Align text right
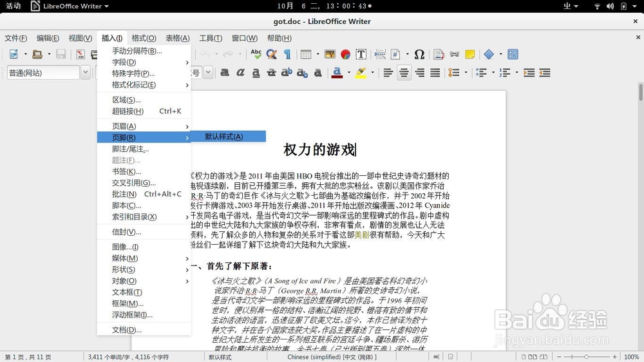This screenshot has width=644, height=362. pyautogui.click(x=419, y=73)
